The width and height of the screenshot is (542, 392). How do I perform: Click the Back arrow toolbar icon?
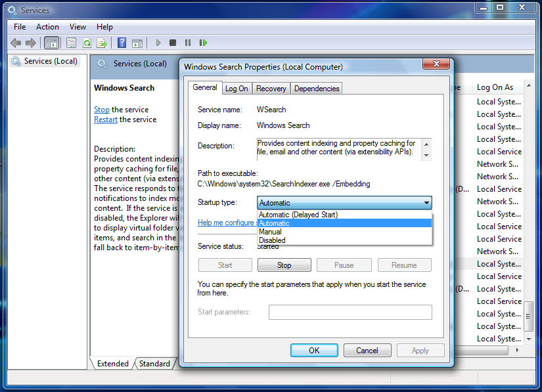(16, 43)
